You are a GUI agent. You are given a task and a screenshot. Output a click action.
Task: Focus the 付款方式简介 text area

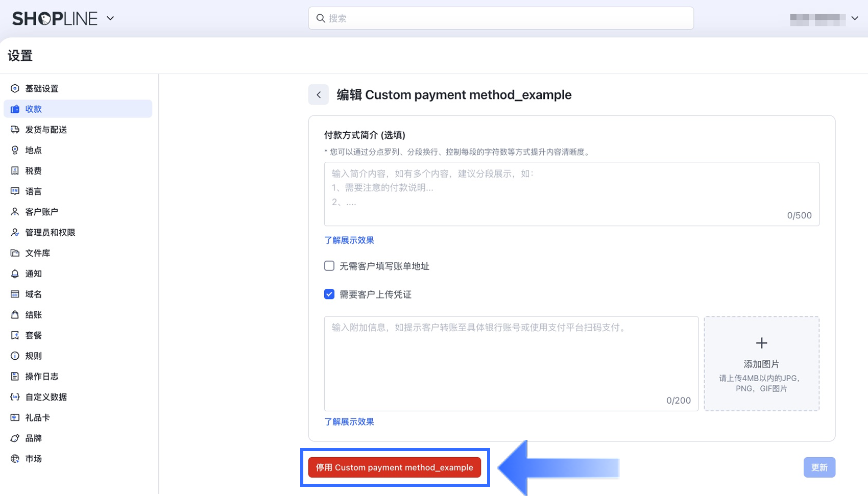pos(572,194)
